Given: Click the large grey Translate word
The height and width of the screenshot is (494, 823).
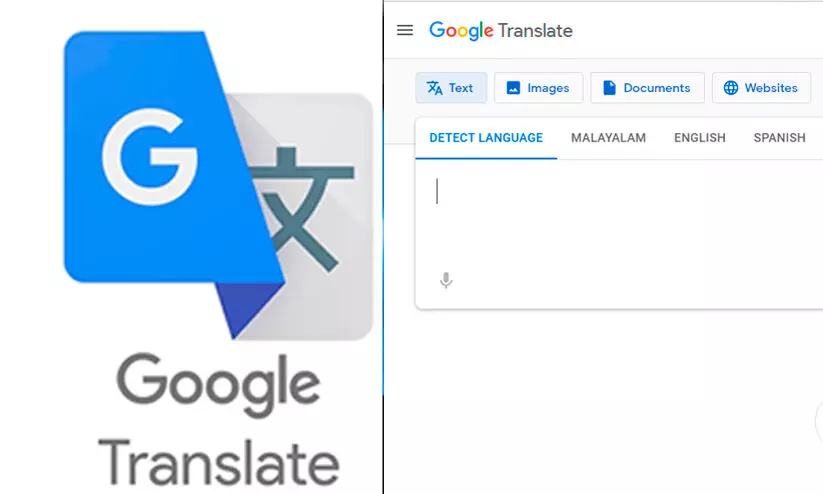Looking at the screenshot, I should point(218,462).
